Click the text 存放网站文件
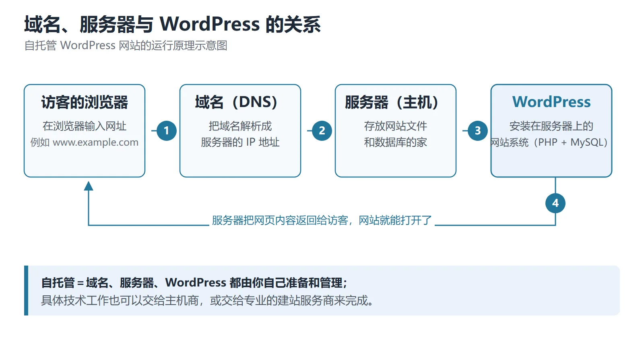The height and width of the screenshot is (338, 644). tap(396, 126)
